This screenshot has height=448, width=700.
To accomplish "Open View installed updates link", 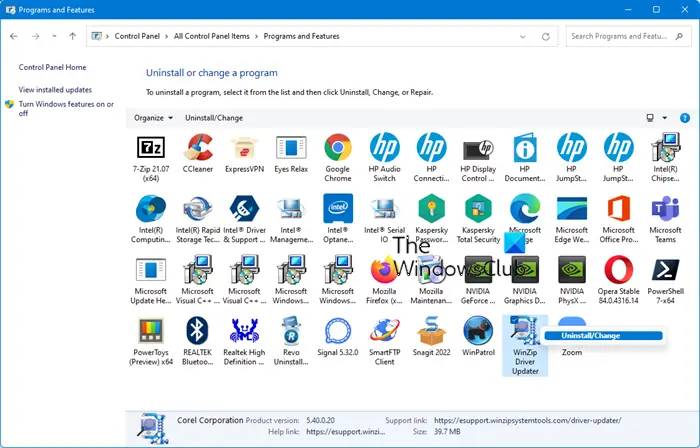I will 55,90.
